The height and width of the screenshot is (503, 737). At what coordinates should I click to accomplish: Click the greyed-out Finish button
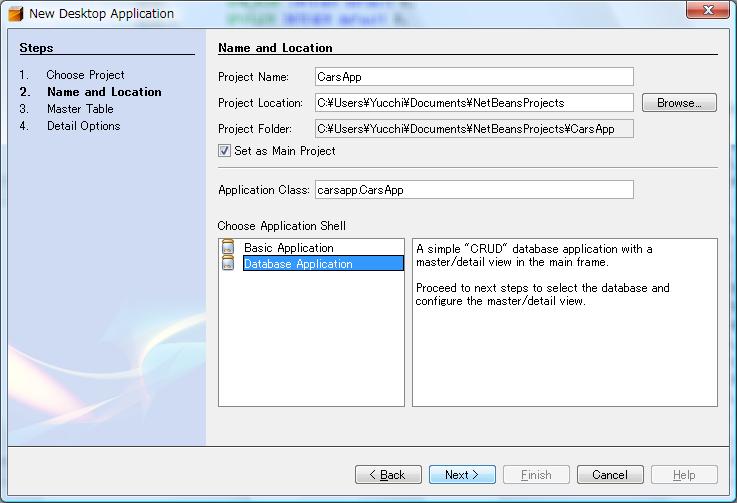536,475
